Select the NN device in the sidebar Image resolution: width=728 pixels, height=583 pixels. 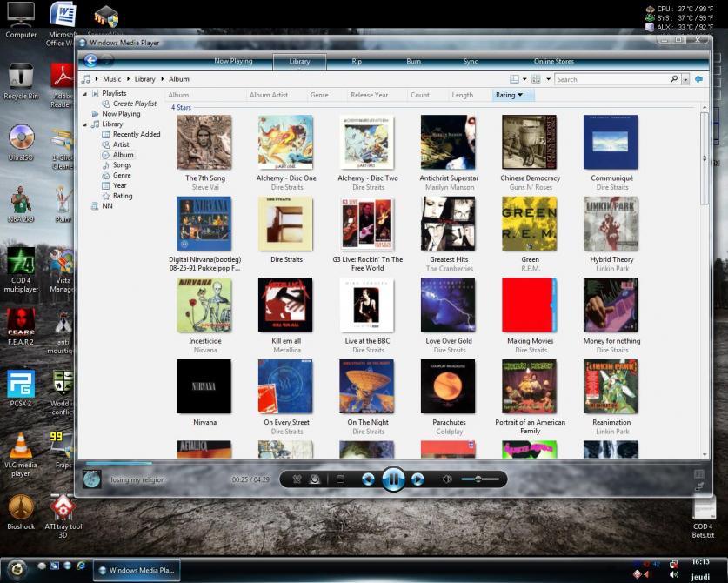(x=107, y=206)
